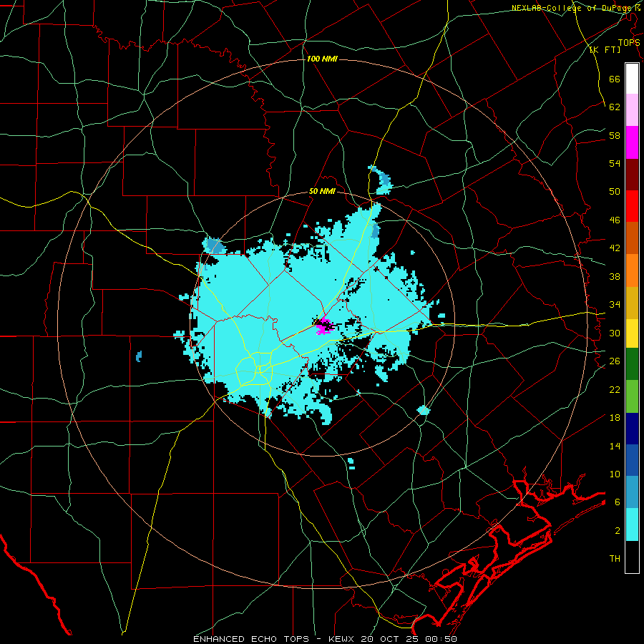This screenshot has width=644, height=644.
Task: Click the 'TOPS' legend title
Action: click(629, 42)
